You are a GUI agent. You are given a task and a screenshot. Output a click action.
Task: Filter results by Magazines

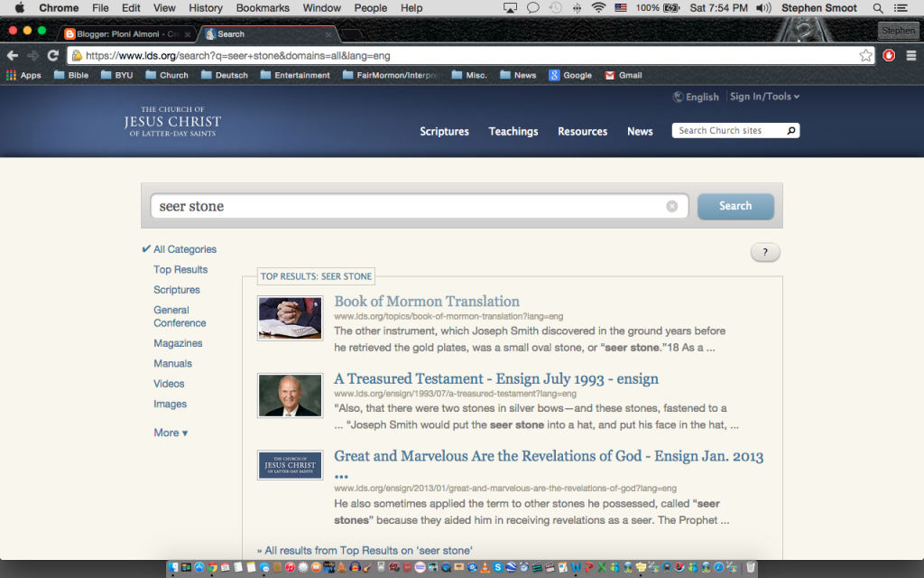pyautogui.click(x=178, y=342)
